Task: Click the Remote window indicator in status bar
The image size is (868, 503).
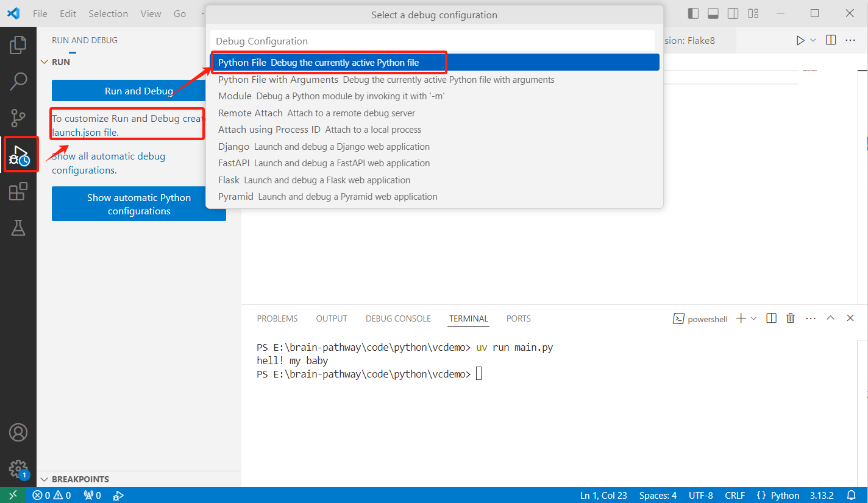Action: (x=13, y=495)
